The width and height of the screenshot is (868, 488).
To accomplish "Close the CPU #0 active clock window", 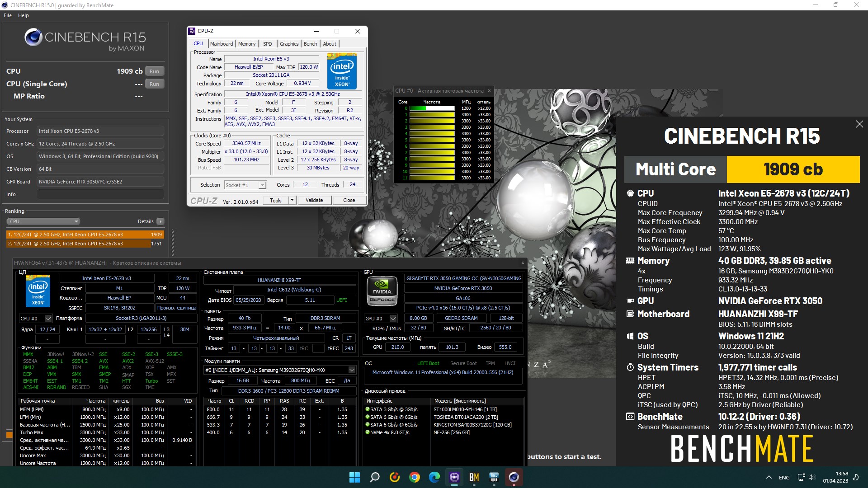I will point(489,91).
